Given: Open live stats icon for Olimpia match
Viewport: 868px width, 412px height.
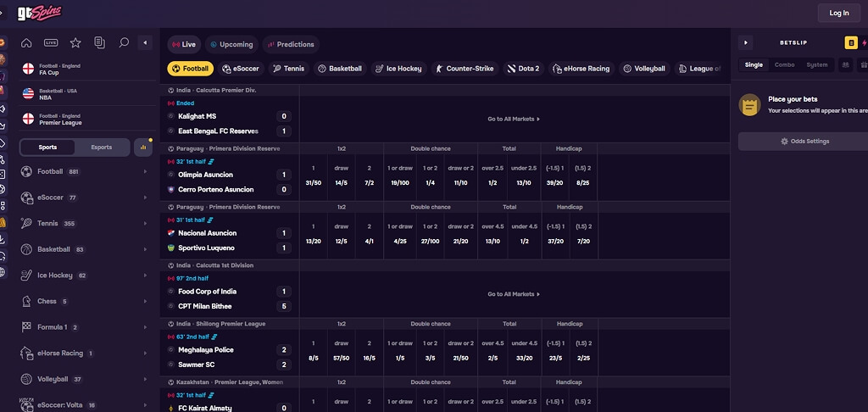Looking at the screenshot, I should click(211, 162).
